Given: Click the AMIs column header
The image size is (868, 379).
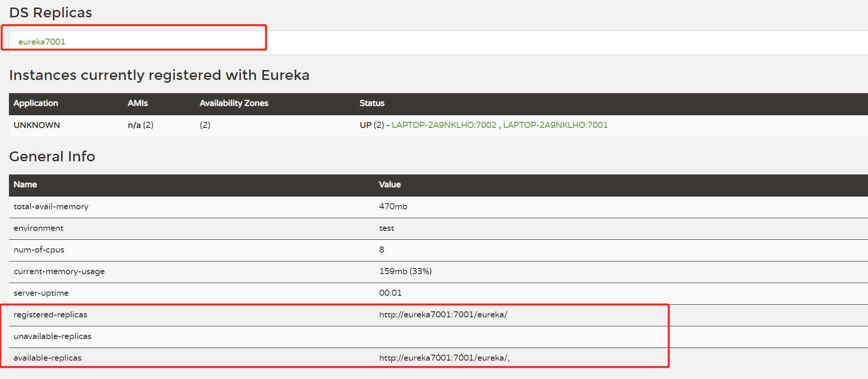Looking at the screenshot, I should (138, 103).
